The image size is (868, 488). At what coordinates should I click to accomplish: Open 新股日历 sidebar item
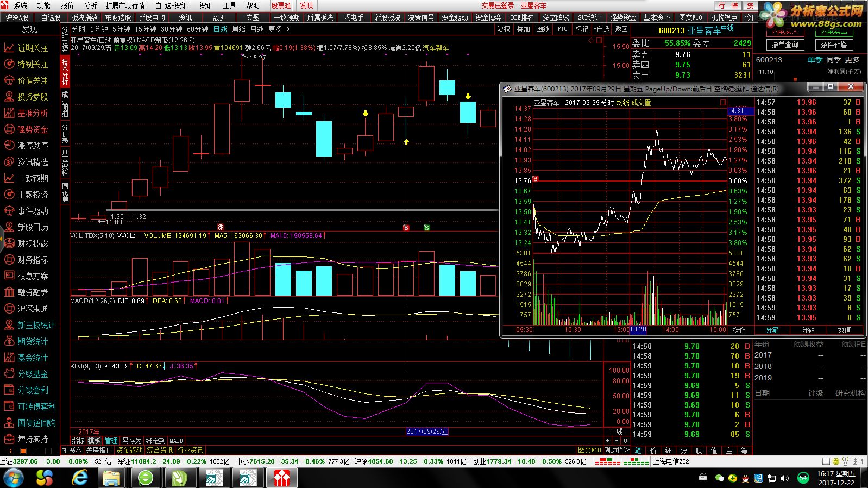click(x=26, y=227)
